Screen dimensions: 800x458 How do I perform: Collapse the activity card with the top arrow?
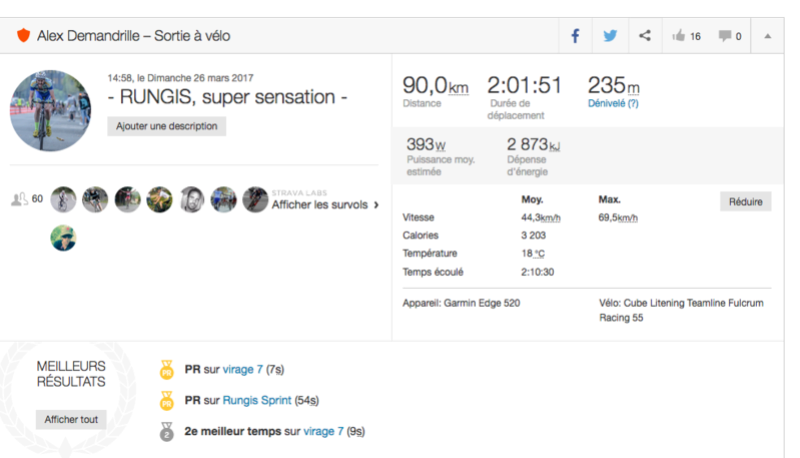pos(767,36)
